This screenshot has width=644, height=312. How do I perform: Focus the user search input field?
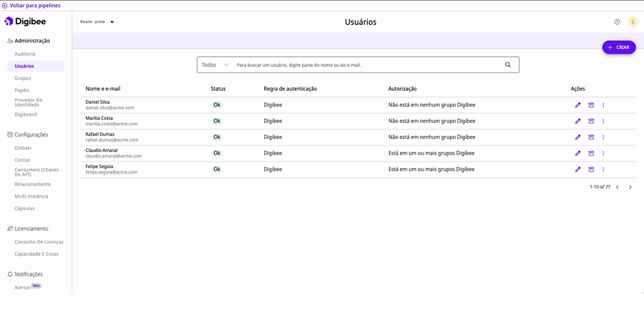click(368, 65)
